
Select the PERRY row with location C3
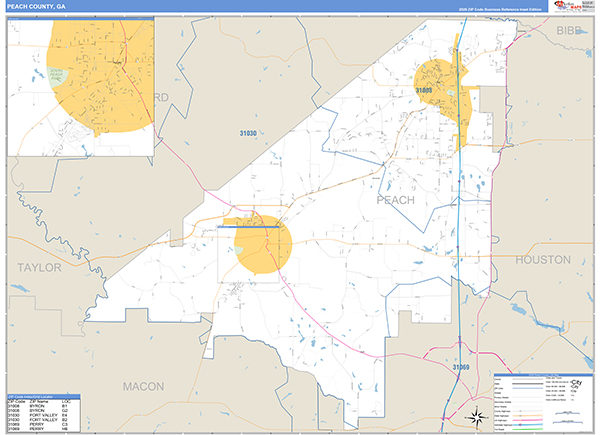[x=44, y=424]
